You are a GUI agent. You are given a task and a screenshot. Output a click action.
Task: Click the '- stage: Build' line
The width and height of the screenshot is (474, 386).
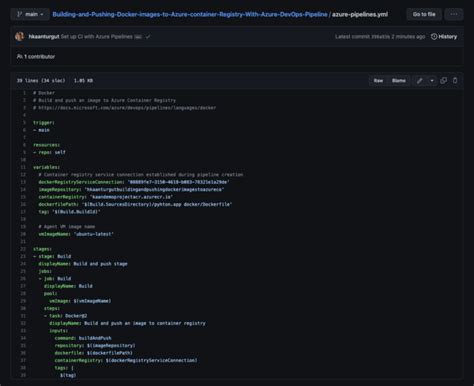[x=52, y=256]
